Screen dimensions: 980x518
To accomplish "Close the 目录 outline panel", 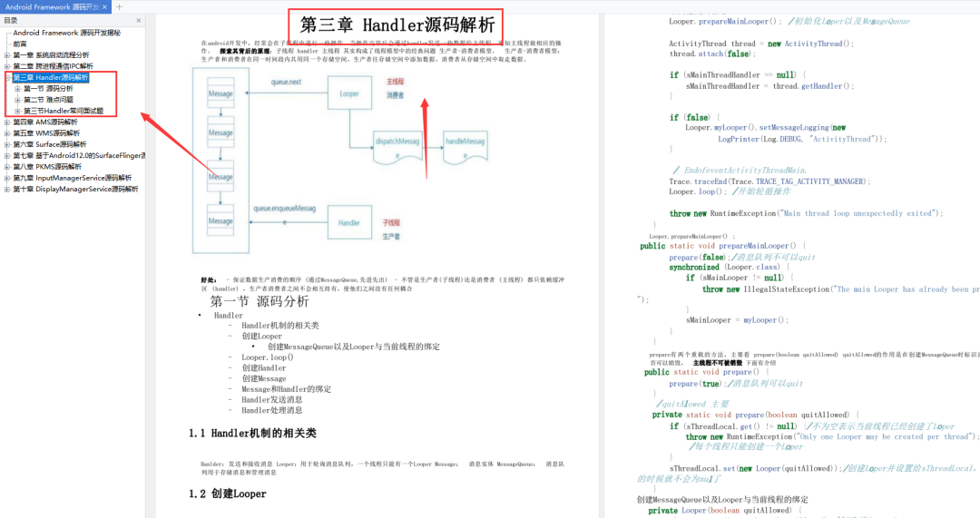I will click(139, 21).
